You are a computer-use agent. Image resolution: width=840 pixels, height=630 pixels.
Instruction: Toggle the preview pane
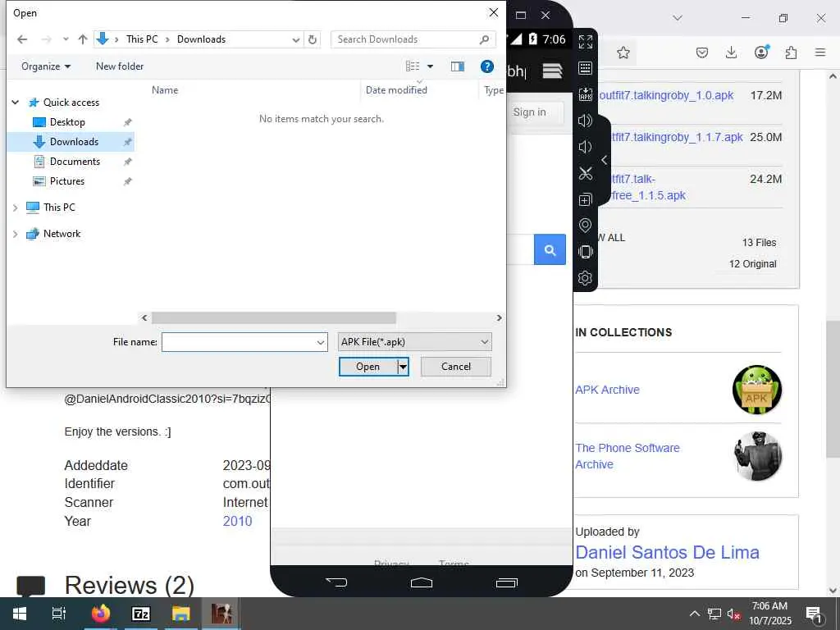[x=458, y=66]
